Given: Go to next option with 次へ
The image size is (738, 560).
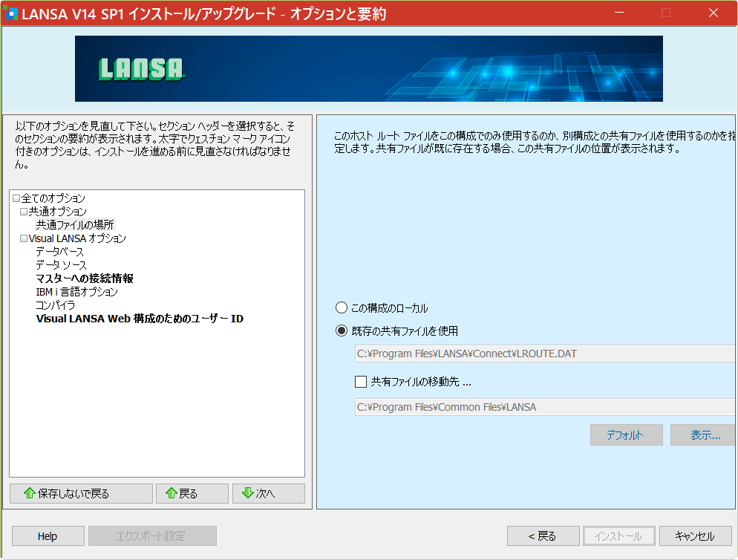Looking at the screenshot, I should [269, 494].
